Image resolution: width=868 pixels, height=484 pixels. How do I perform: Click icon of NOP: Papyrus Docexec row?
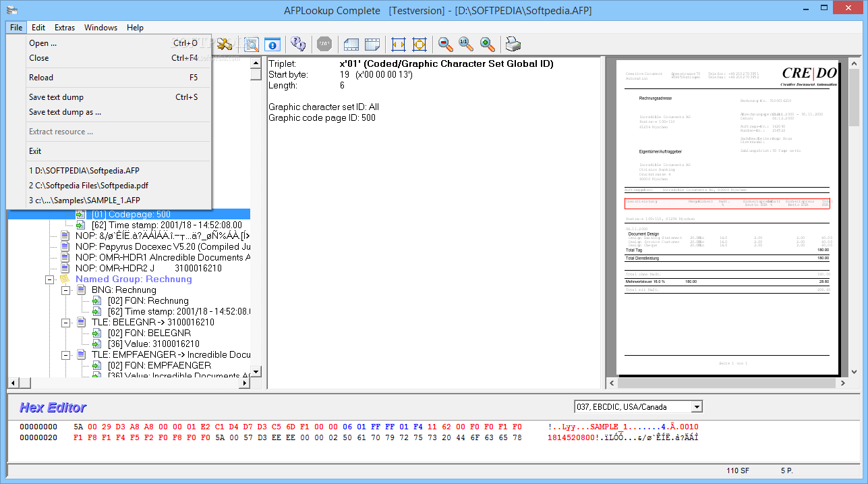click(x=65, y=246)
